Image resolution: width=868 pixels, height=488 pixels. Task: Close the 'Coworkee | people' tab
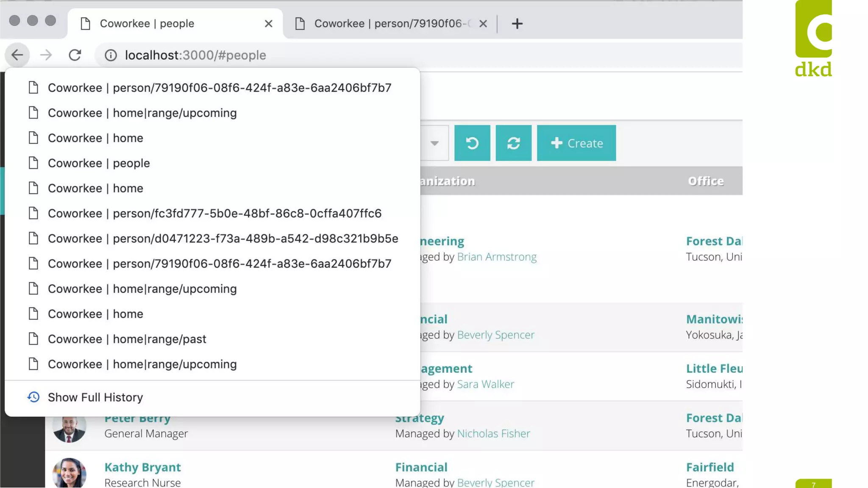268,24
